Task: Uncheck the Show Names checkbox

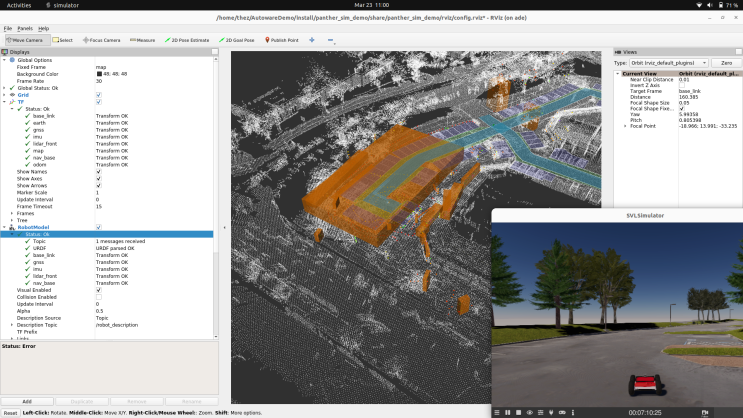Action: pos(98,171)
